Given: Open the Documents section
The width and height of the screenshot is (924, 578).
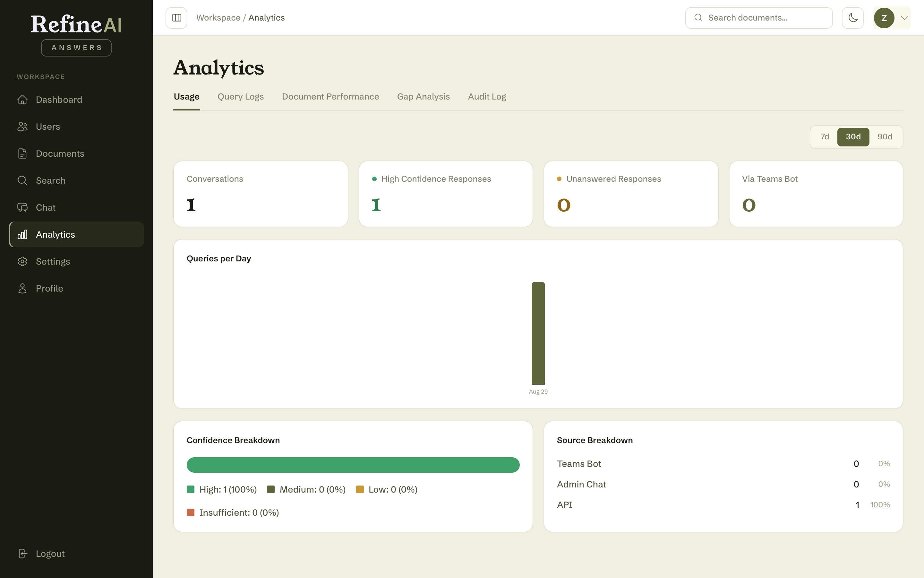Looking at the screenshot, I should [x=76, y=154].
